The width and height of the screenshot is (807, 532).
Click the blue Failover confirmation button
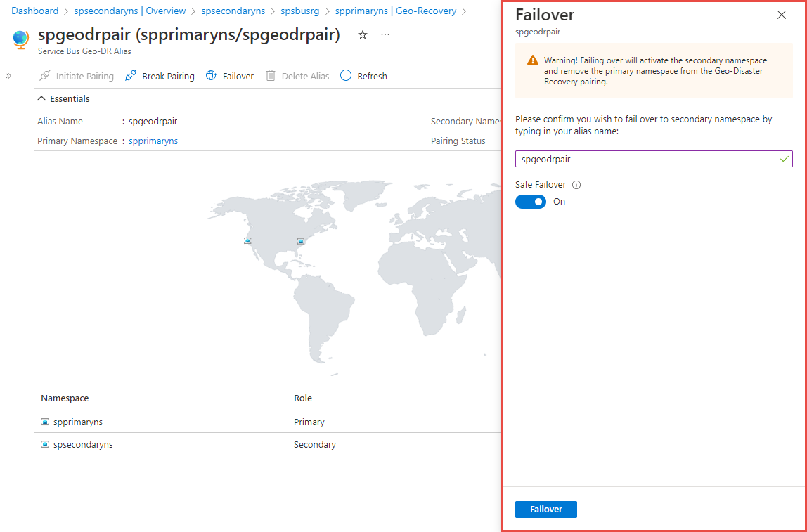[x=546, y=509]
